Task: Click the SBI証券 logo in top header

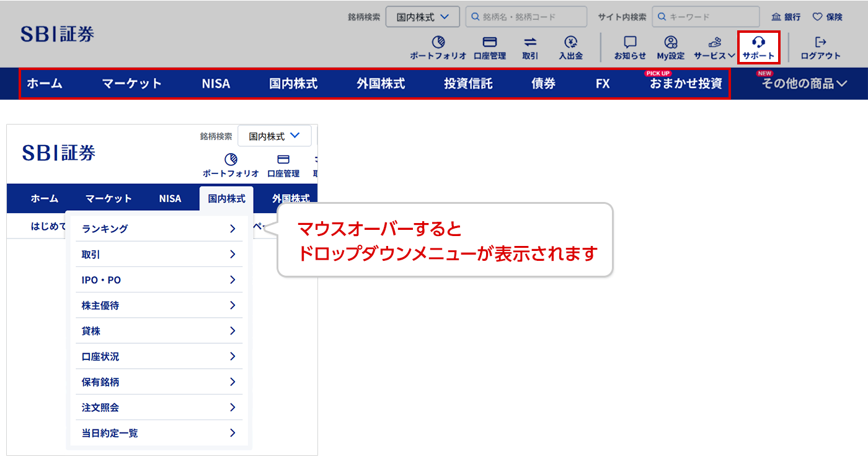Action: click(x=57, y=34)
